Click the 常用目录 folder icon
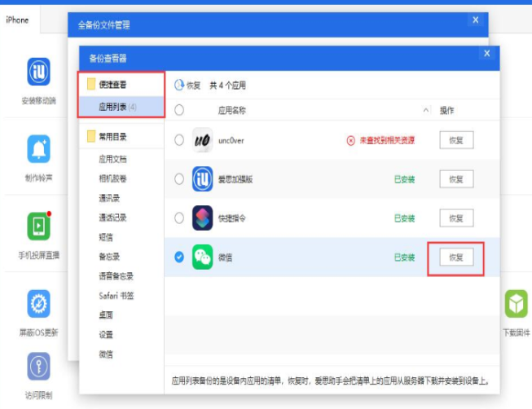 point(91,136)
